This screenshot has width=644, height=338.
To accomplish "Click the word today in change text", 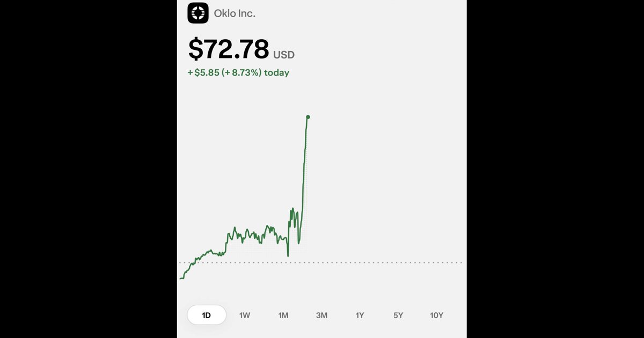I will (x=277, y=72).
